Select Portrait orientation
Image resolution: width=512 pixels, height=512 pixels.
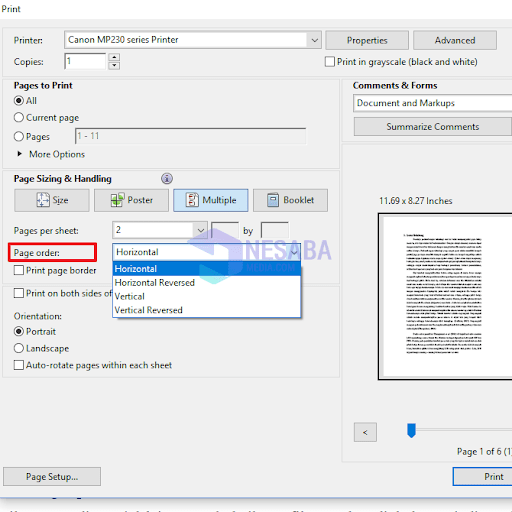coord(19,331)
